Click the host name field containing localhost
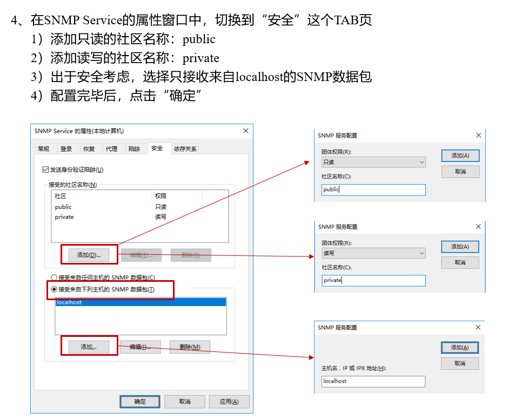515x420 pixels. coord(373,381)
